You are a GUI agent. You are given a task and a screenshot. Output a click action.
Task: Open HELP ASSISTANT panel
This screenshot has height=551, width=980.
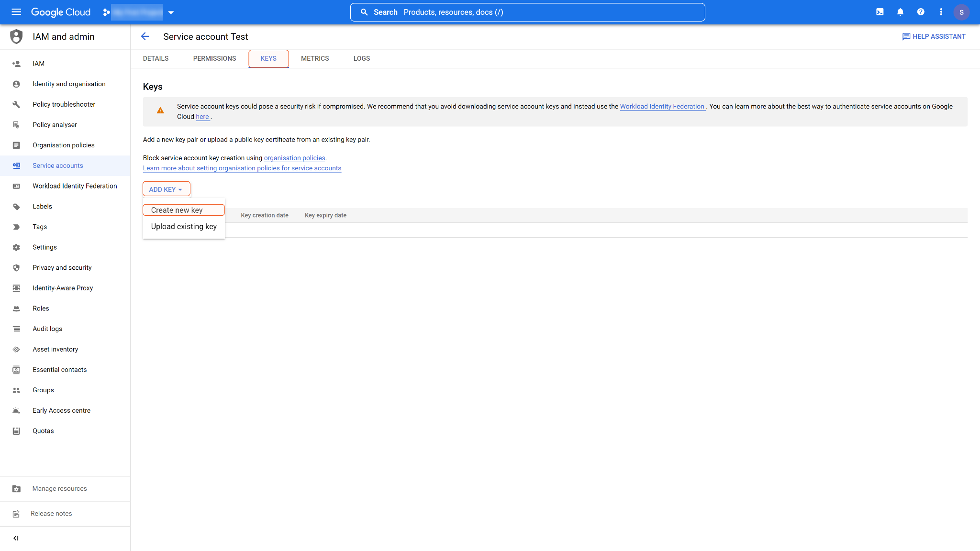point(934,36)
